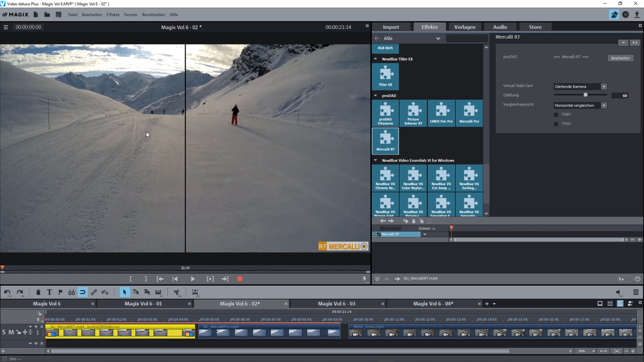Select the mouse pointer single object mode

[x=124, y=292]
